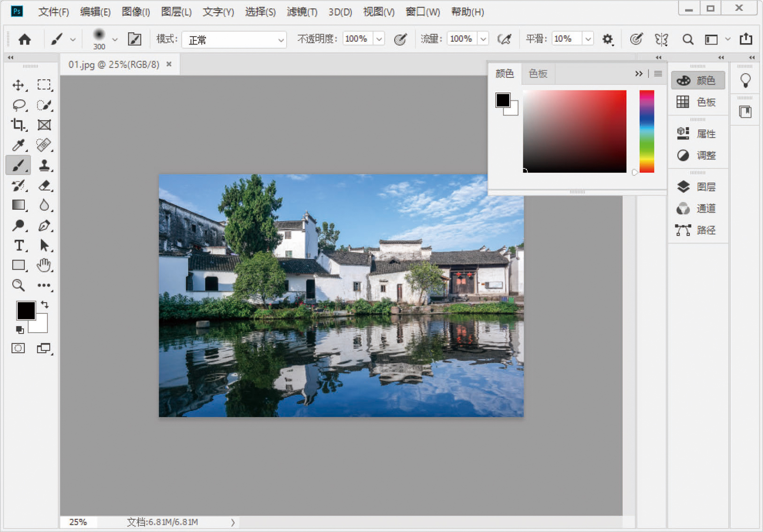This screenshot has width=763, height=532.
Task: Click the rainbow hue slider
Action: tap(647, 131)
